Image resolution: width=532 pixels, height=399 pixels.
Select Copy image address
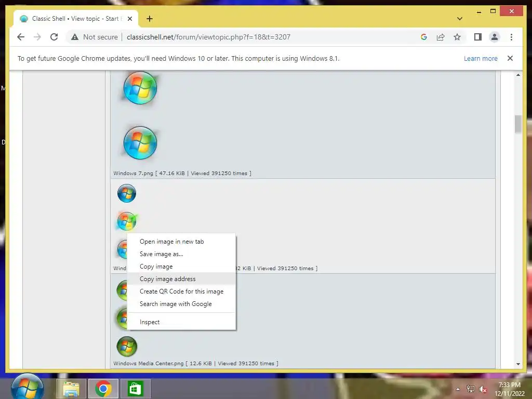(181, 279)
